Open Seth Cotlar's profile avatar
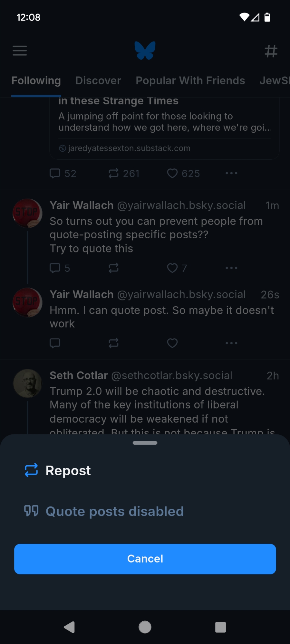This screenshot has width=290, height=644. click(x=27, y=383)
